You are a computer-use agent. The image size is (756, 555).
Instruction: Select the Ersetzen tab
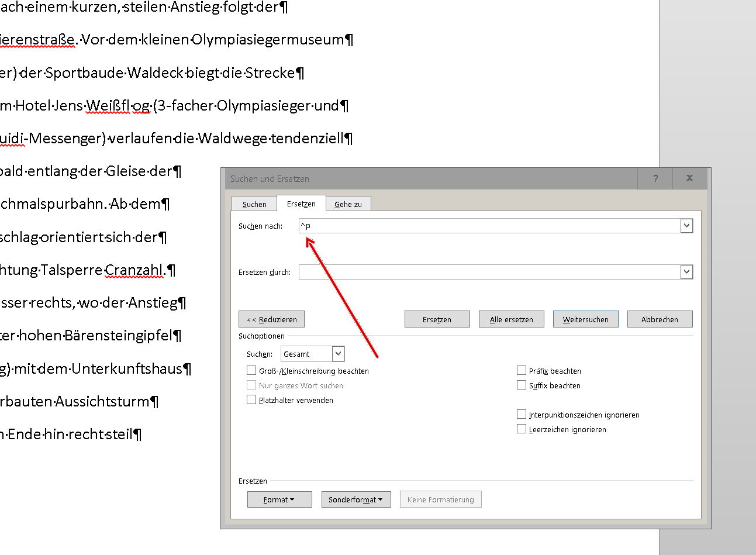point(301,204)
